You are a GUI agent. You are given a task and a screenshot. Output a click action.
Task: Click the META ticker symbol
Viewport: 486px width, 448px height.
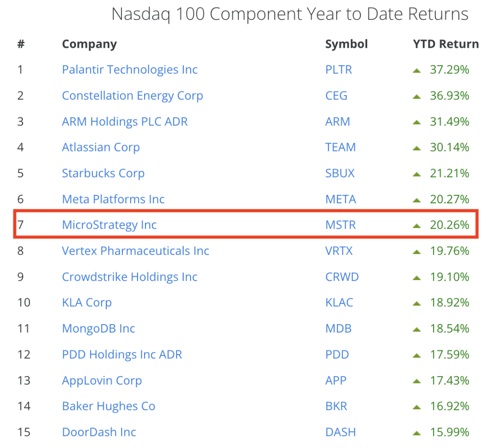341,199
